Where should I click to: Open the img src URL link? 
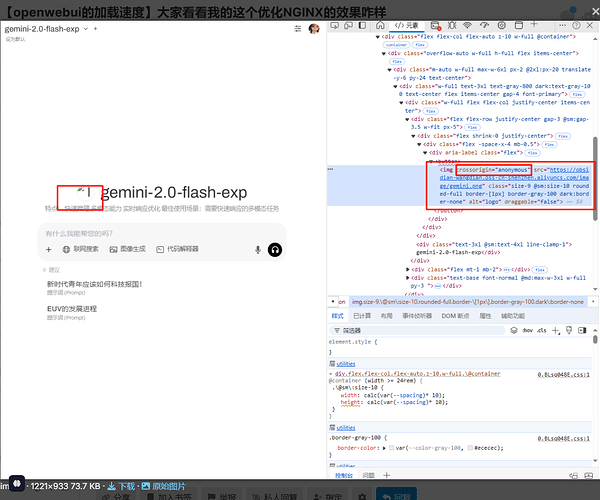[514, 178]
